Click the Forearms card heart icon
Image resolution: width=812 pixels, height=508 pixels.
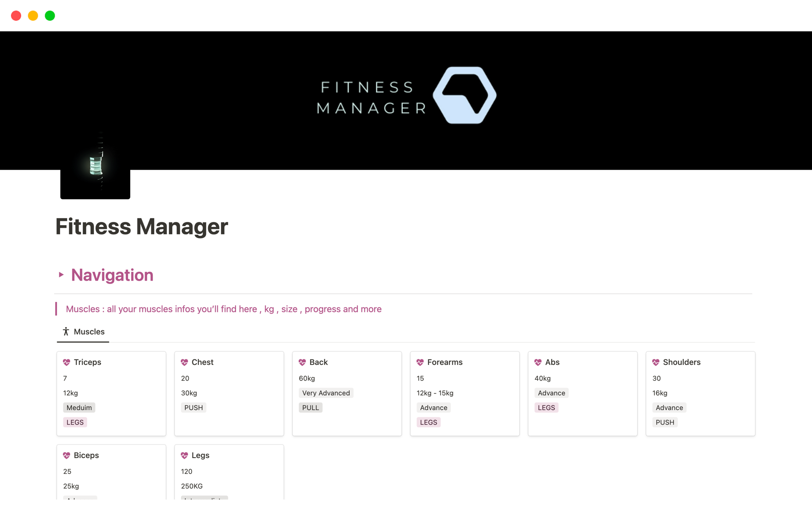coord(420,362)
